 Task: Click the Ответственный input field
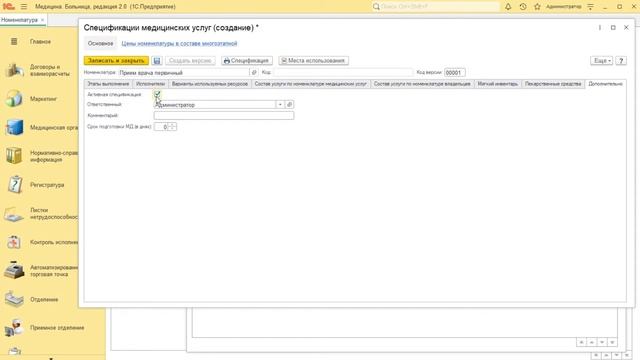[215, 104]
